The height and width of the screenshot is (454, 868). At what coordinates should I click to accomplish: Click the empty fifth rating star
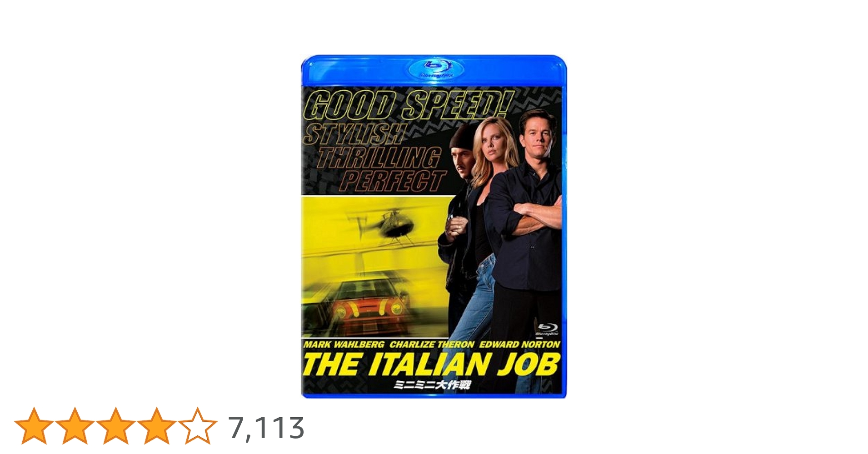[198, 426]
